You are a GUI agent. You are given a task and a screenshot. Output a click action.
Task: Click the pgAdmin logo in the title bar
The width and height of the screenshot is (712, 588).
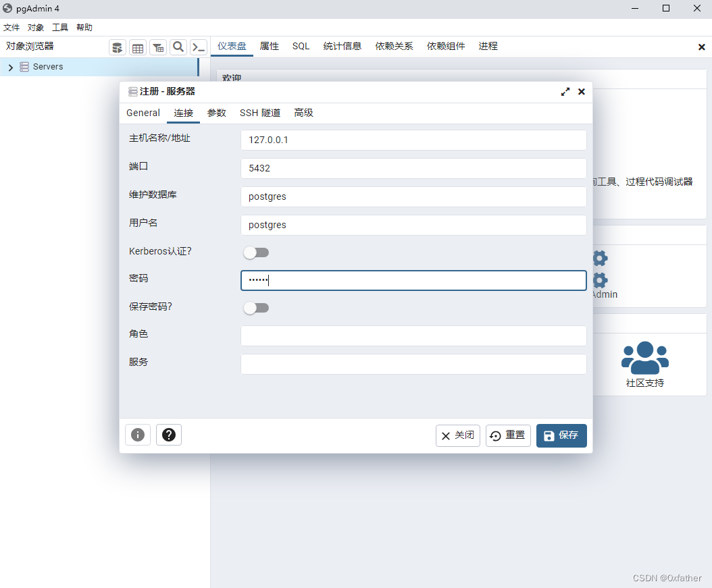(x=8, y=8)
